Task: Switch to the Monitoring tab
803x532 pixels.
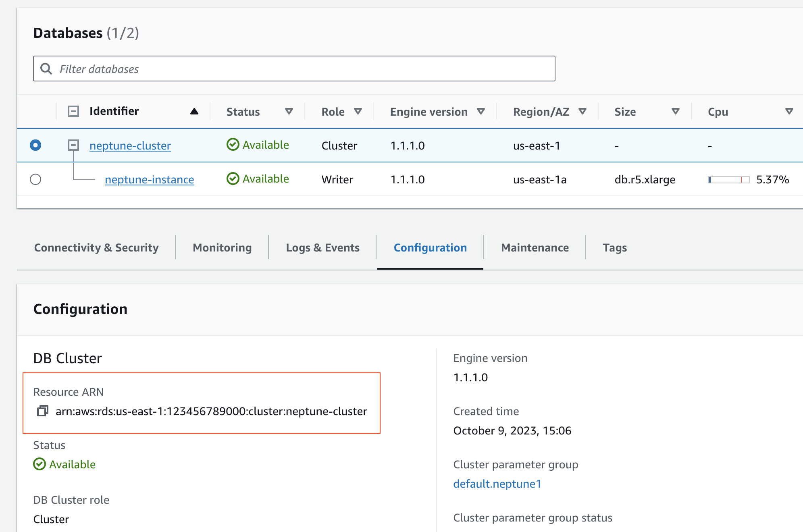Action: tap(222, 247)
